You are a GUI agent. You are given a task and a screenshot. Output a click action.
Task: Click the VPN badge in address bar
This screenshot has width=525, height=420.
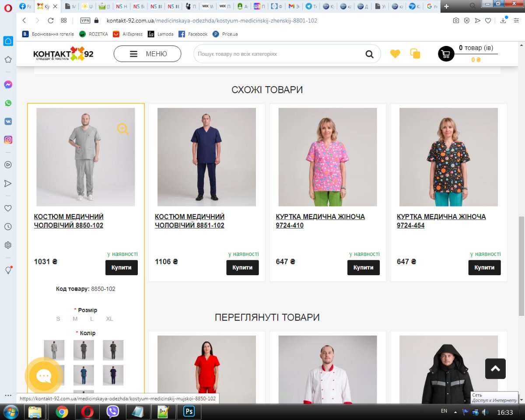click(x=85, y=21)
